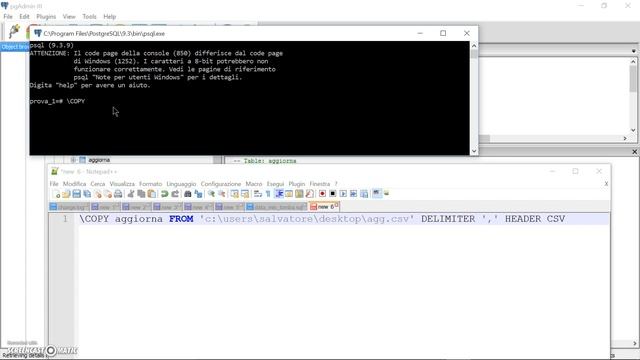640x360 pixels.
Task: Click line number 1 in Notepad++ margin
Action: pyautogui.click(x=65, y=219)
